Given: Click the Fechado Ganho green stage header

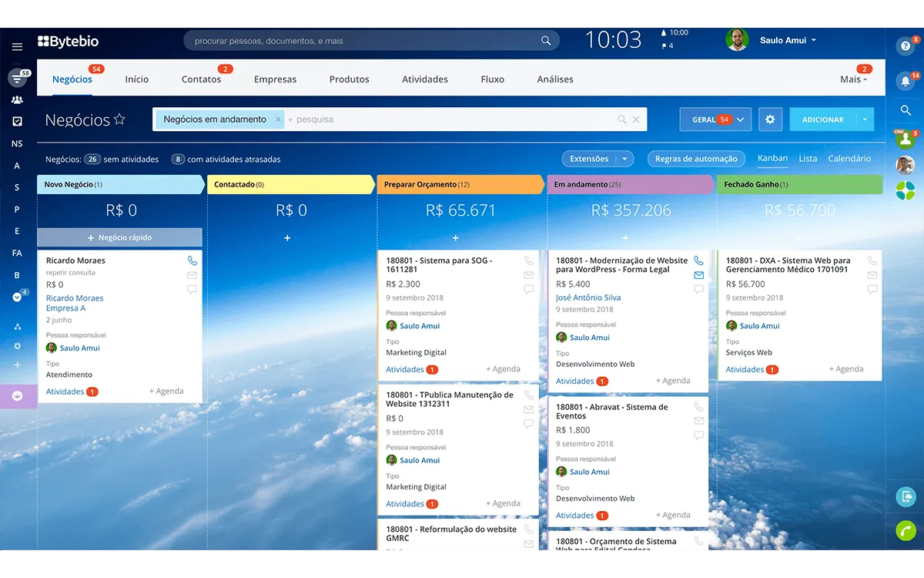Looking at the screenshot, I should tap(799, 185).
